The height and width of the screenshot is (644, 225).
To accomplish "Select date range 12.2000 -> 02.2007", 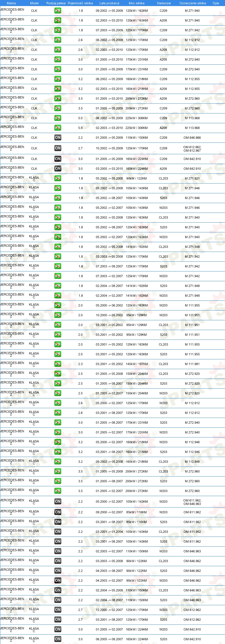I will tap(109, 610).
